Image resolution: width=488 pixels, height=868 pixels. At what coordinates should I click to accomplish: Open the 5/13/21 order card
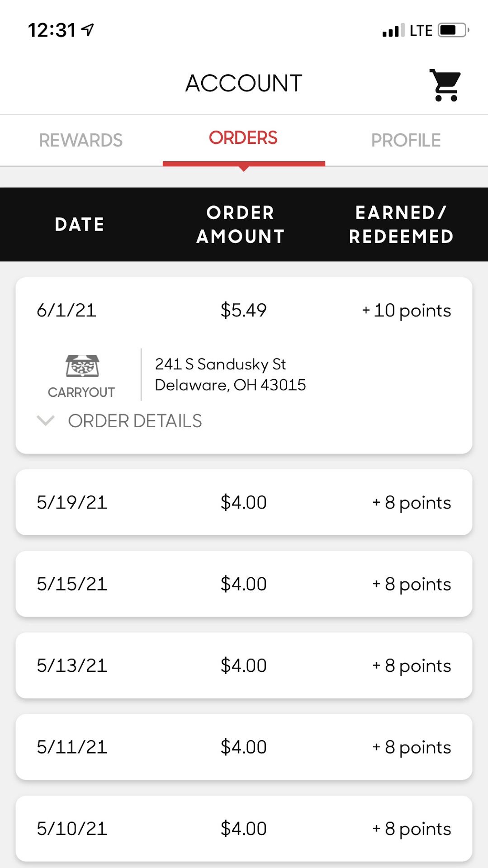pyautogui.click(x=244, y=665)
